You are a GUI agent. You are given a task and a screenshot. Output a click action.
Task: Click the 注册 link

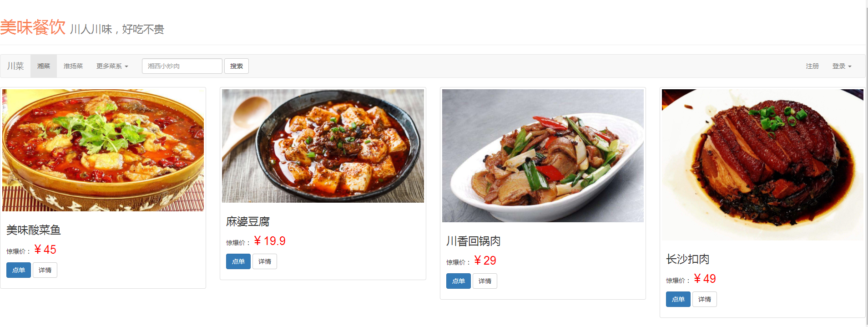pos(812,66)
